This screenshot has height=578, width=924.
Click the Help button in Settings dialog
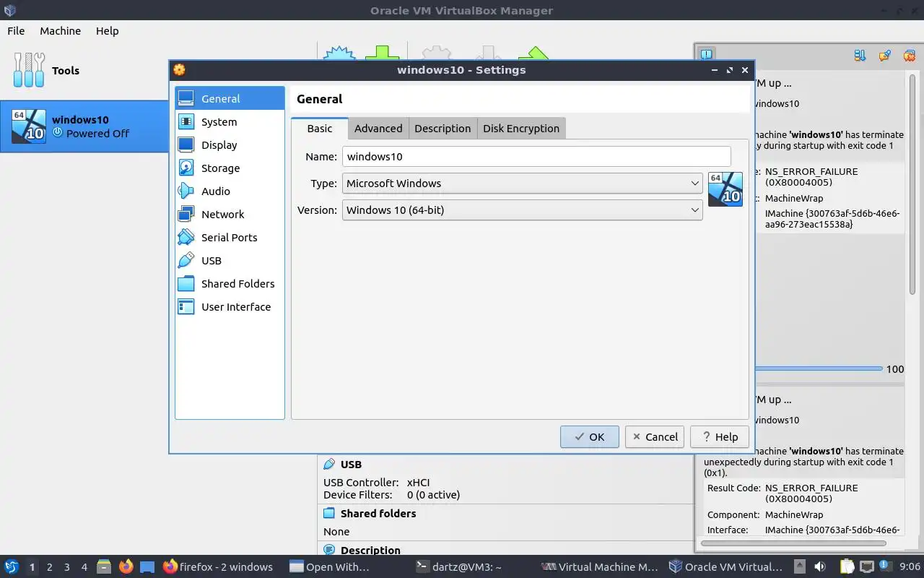pos(720,437)
